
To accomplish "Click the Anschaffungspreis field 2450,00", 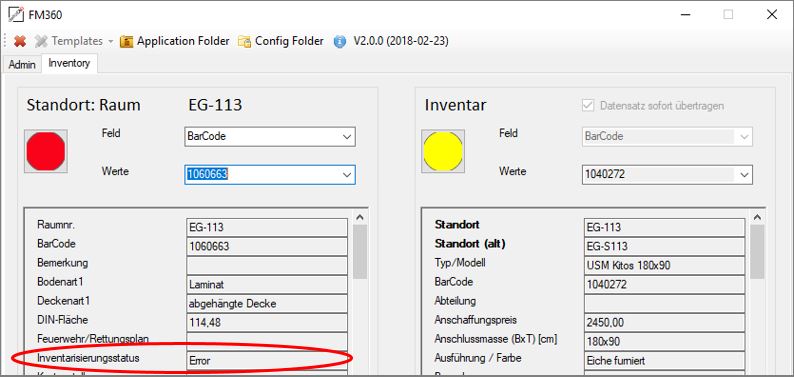I will pos(664,322).
